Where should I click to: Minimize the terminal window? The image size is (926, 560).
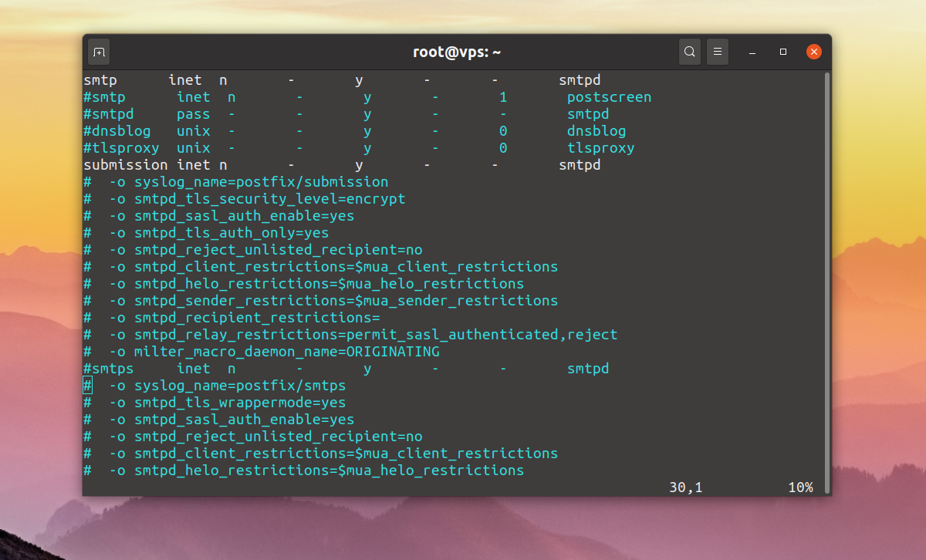tap(753, 52)
